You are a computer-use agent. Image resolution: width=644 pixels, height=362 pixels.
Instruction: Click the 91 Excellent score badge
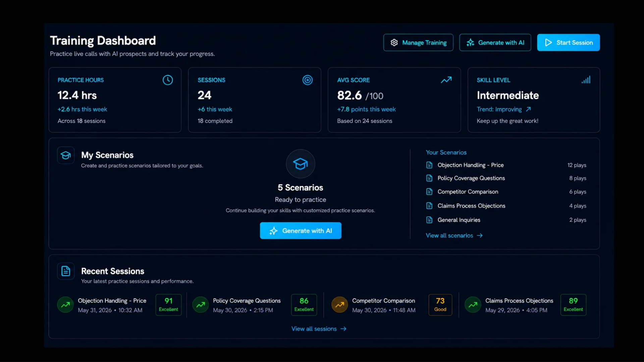[x=168, y=305]
